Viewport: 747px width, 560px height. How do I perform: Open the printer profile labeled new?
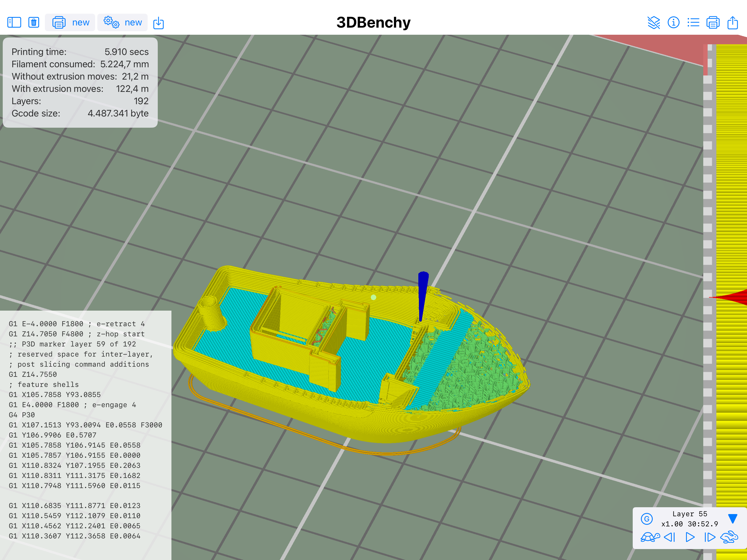tap(70, 23)
